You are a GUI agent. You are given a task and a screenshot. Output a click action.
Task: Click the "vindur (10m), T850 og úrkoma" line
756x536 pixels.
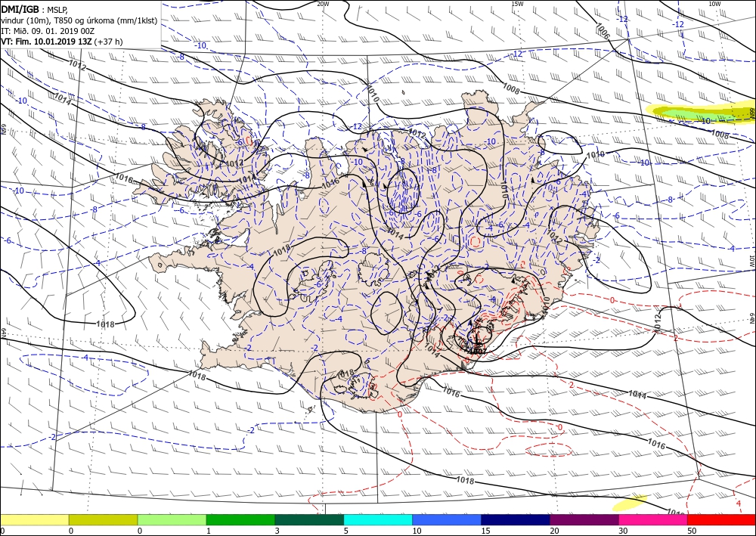(79, 20)
